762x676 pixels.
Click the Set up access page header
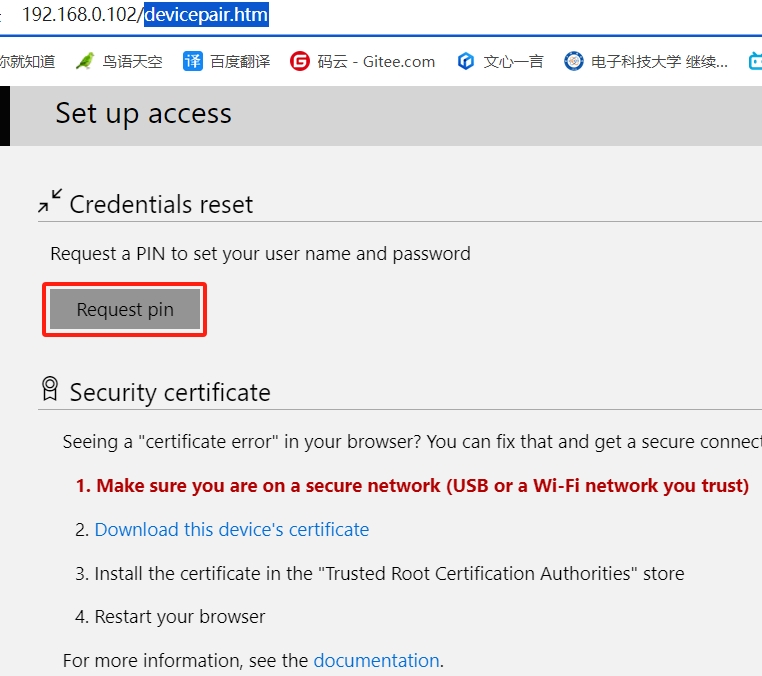pos(143,113)
